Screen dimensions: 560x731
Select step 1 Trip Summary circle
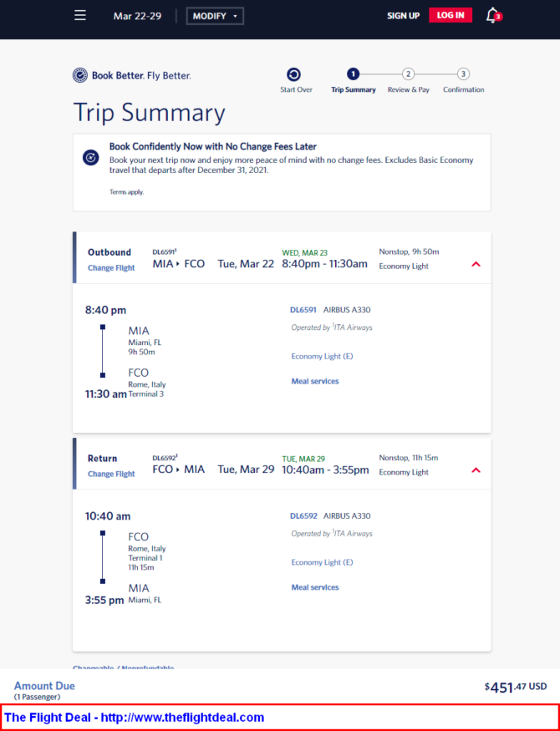coord(353,74)
